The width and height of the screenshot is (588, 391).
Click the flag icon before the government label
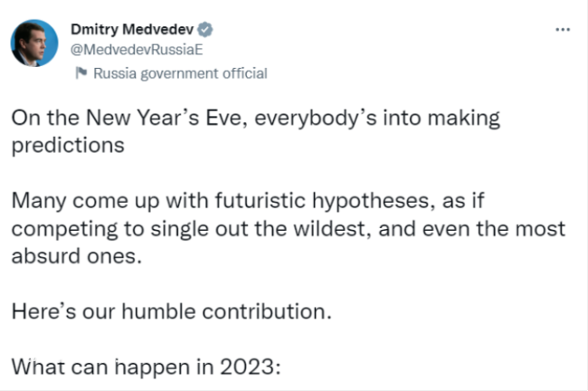tap(81, 72)
